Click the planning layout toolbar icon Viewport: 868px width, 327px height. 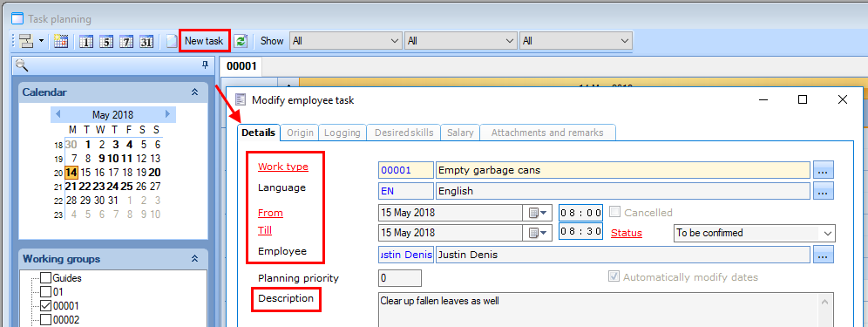click(26, 41)
